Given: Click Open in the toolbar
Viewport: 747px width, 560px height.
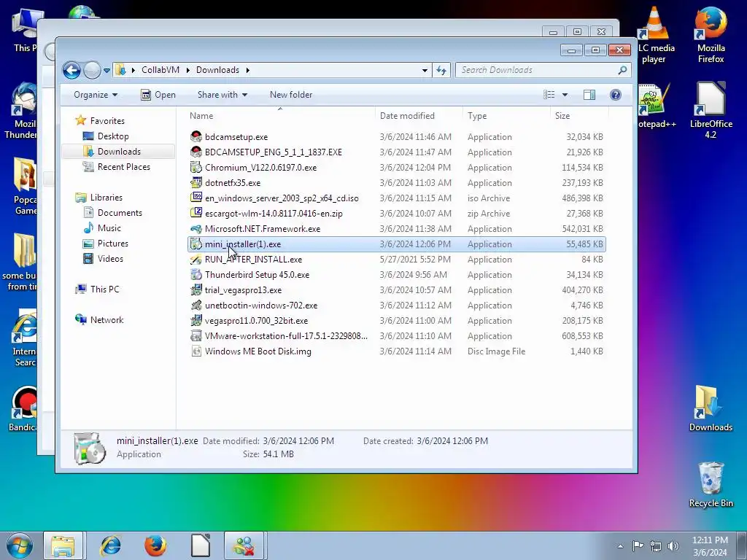Looking at the screenshot, I should tap(158, 95).
